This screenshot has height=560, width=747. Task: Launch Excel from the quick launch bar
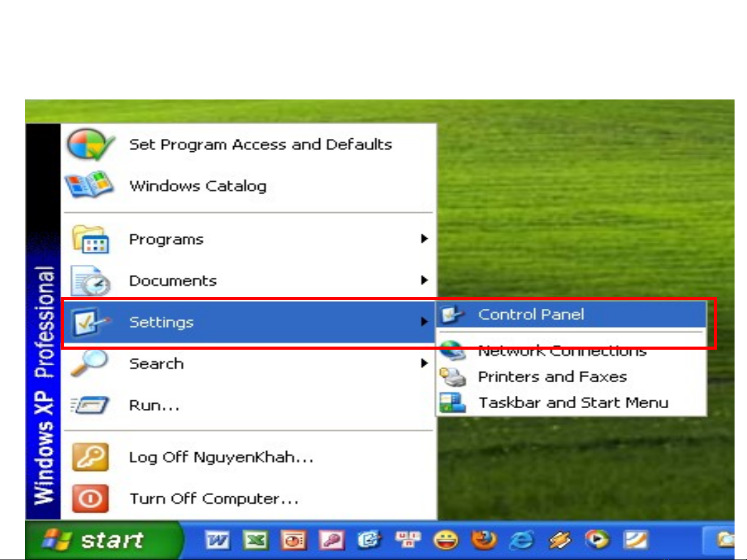click(256, 540)
